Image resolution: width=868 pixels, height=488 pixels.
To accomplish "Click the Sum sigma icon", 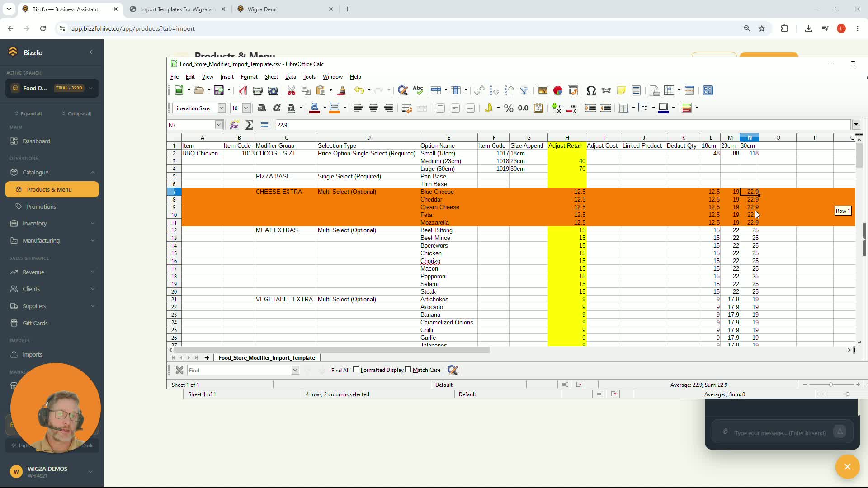I will pyautogui.click(x=249, y=125).
